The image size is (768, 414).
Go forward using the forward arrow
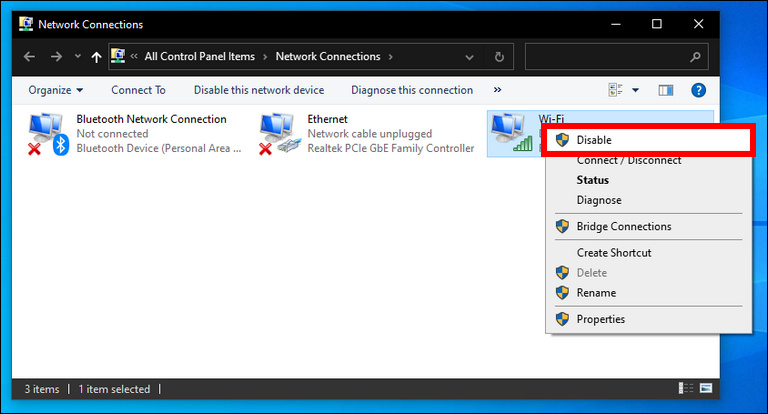[56, 57]
